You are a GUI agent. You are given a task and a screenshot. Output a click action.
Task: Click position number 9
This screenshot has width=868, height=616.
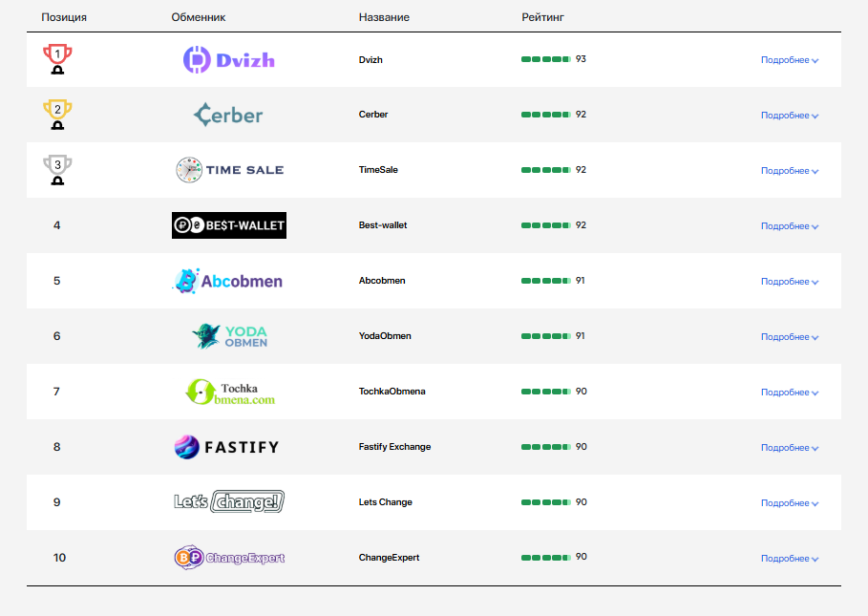pos(57,502)
